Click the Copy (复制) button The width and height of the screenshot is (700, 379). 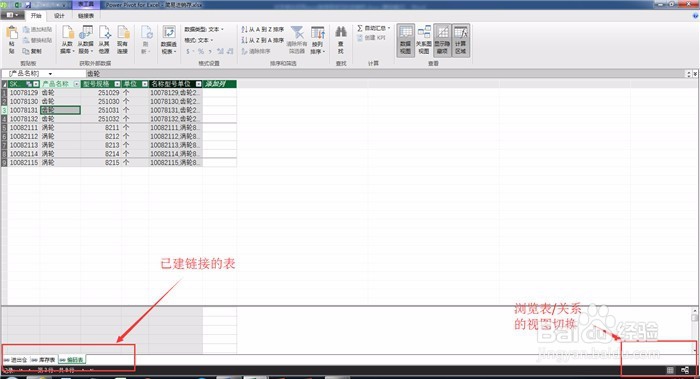pyautogui.click(x=32, y=51)
